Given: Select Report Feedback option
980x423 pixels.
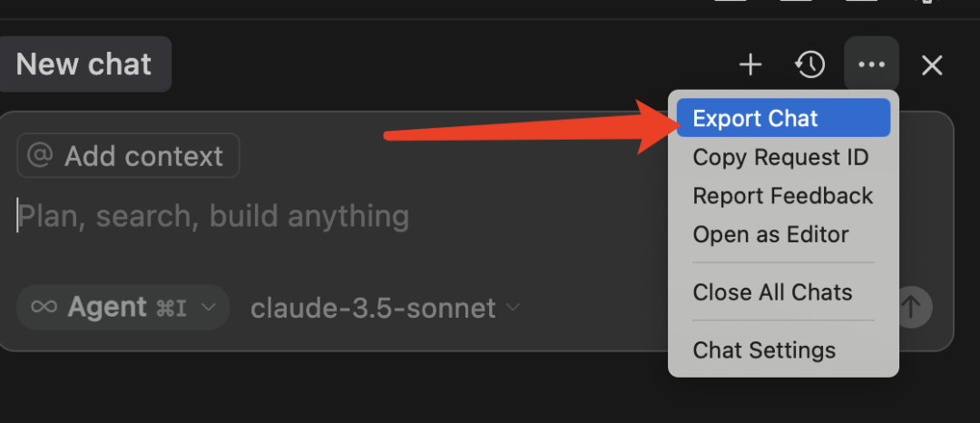Looking at the screenshot, I should (783, 195).
